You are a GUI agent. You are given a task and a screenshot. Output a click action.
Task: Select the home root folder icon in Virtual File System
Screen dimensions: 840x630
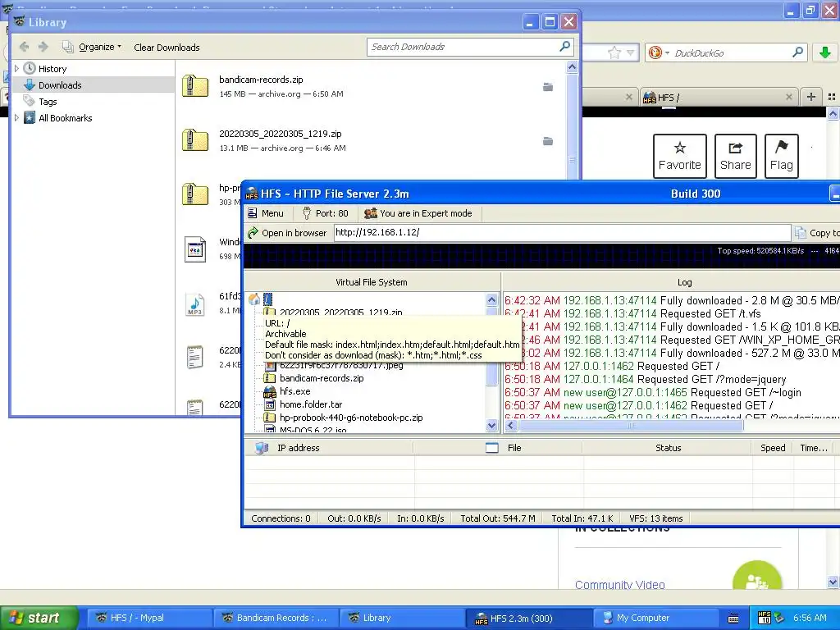pyautogui.click(x=254, y=299)
